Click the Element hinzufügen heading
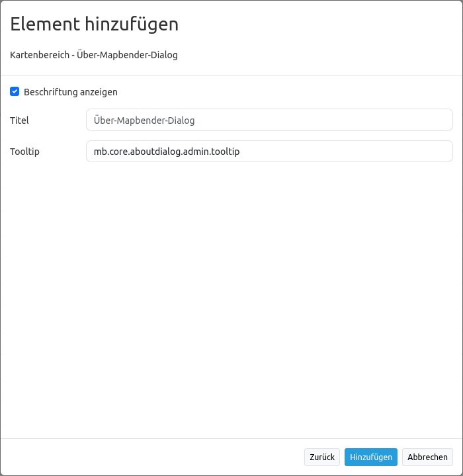Screen dimensions: 463x476 point(94,24)
